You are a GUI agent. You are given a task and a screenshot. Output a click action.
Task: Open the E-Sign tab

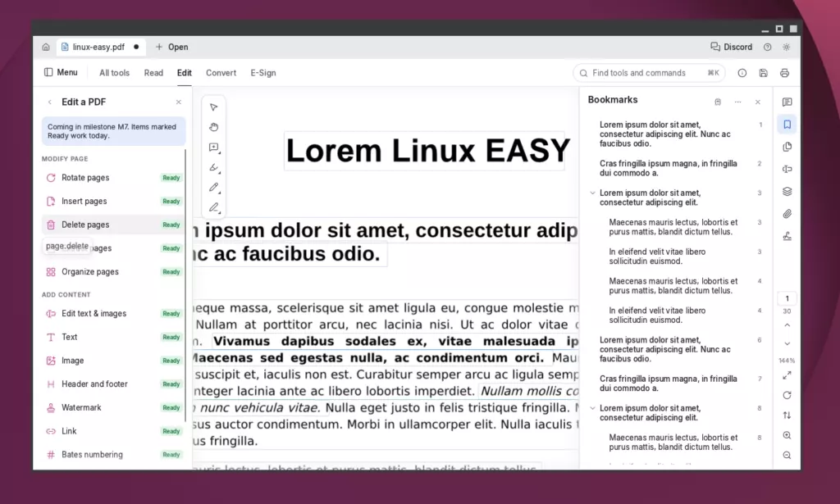pyautogui.click(x=263, y=73)
